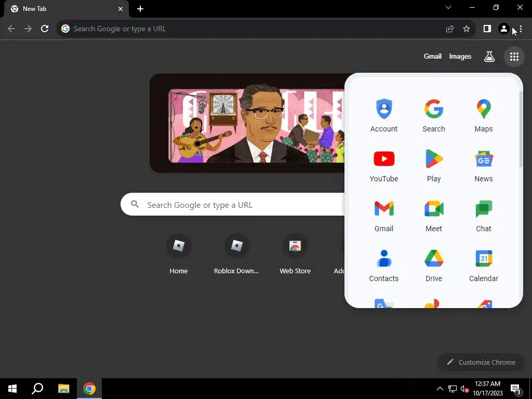532x399 pixels.
Task: Click the Gmail link at top
Action: pos(433,57)
